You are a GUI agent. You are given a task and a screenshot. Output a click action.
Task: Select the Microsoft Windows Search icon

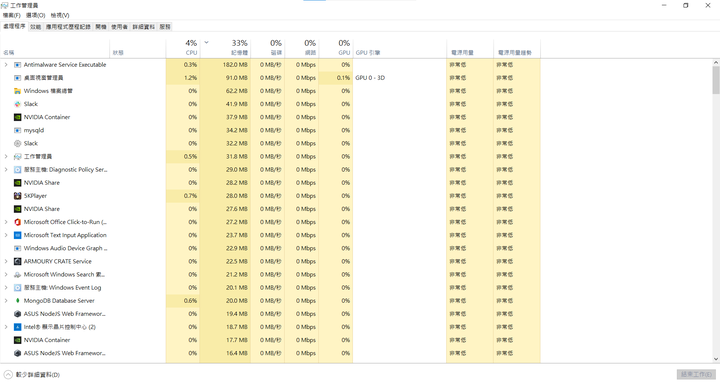(17, 275)
